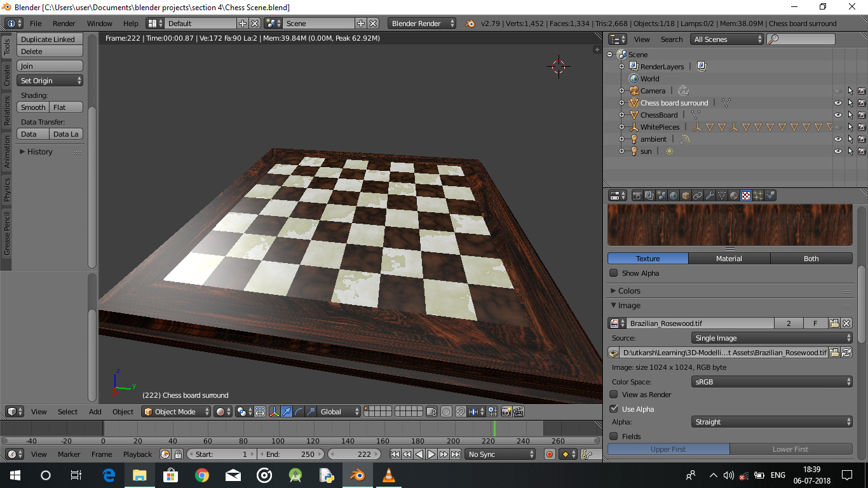Open the Blender Render engine dropdown
Screen dimensions: 868x488
pyautogui.click(x=422, y=24)
